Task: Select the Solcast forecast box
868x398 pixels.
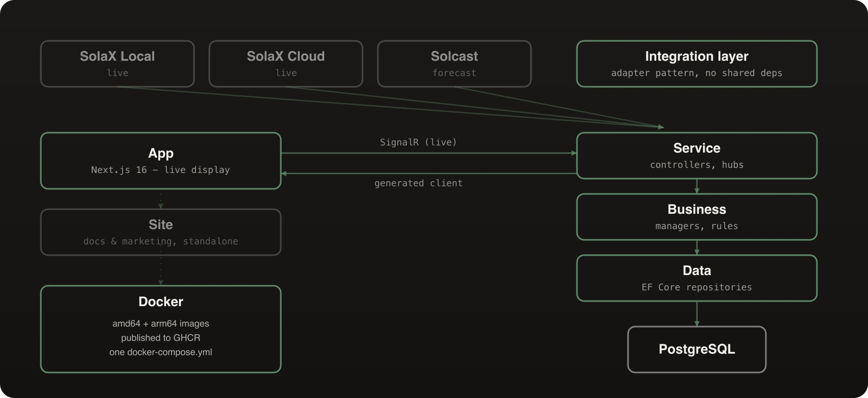Action: coord(454,64)
